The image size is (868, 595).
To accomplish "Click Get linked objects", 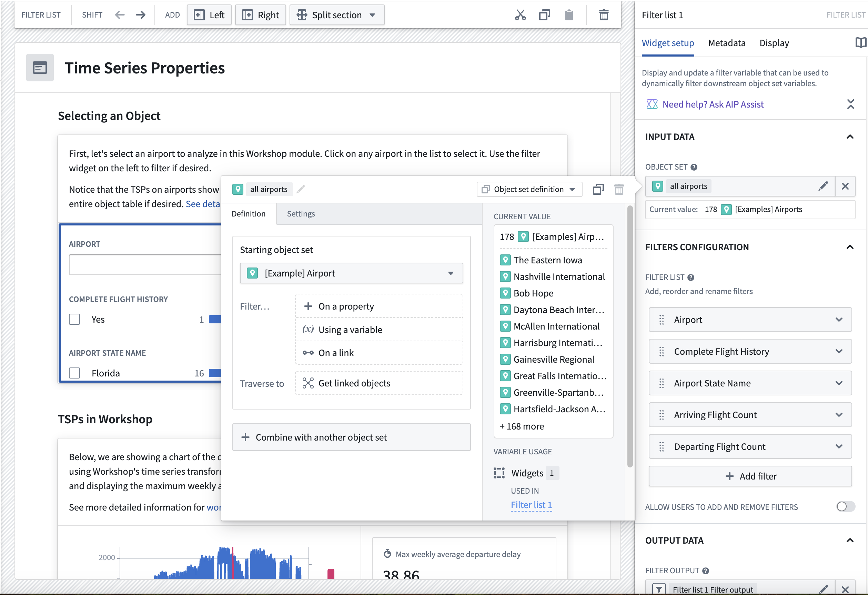I will click(x=379, y=383).
